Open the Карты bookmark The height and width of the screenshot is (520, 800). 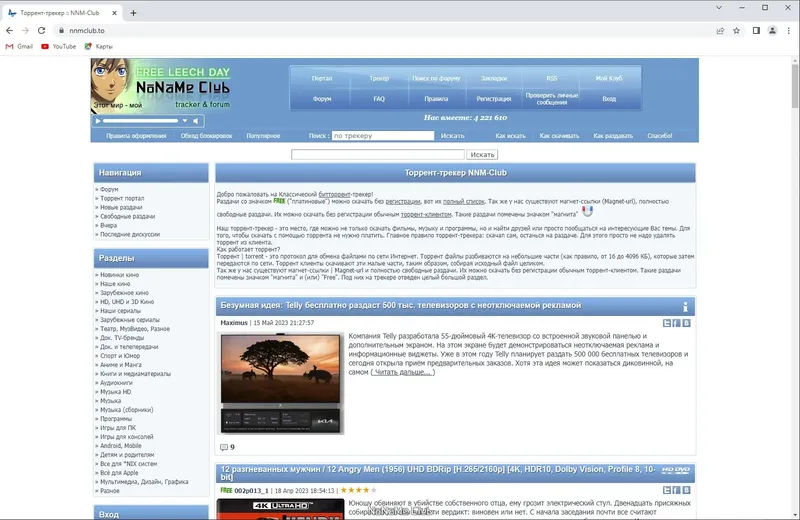tap(98, 46)
